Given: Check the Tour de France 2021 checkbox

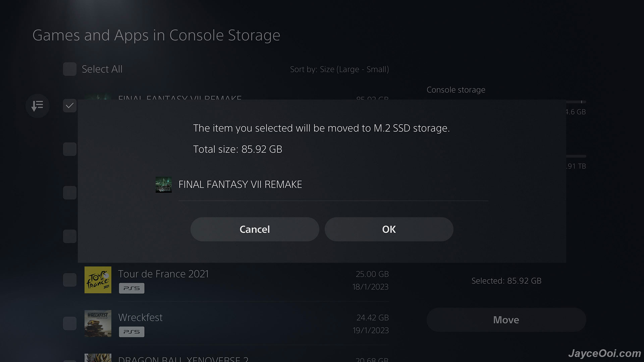Looking at the screenshot, I should point(70,280).
